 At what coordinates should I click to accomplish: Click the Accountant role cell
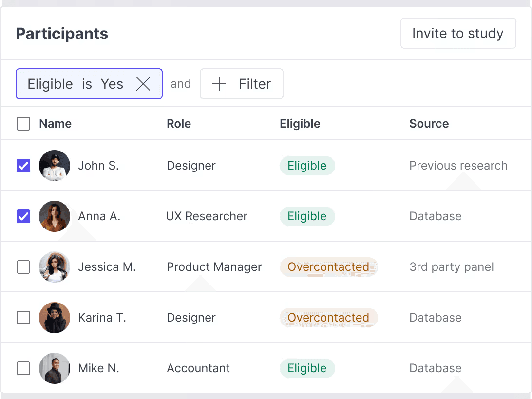pyautogui.click(x=198, y=368)
